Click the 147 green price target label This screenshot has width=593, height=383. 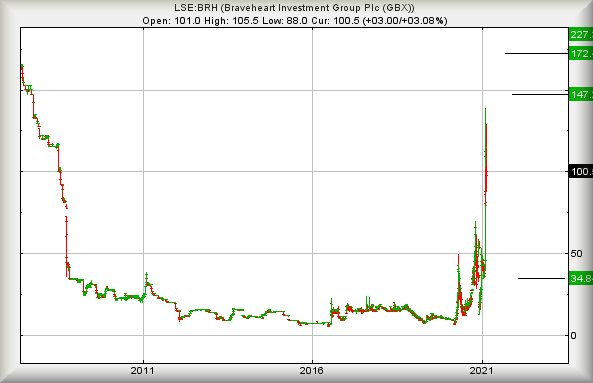[581, 95]
